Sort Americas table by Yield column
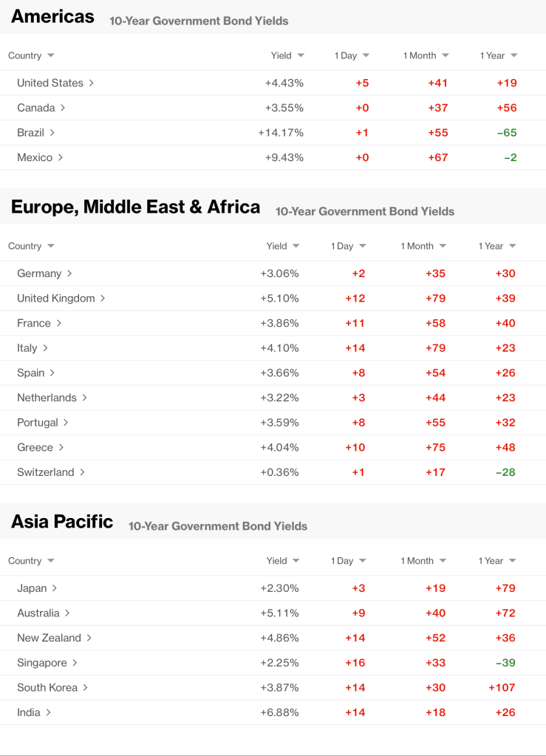Screen dimensions: 546x756 click(287, 55)
